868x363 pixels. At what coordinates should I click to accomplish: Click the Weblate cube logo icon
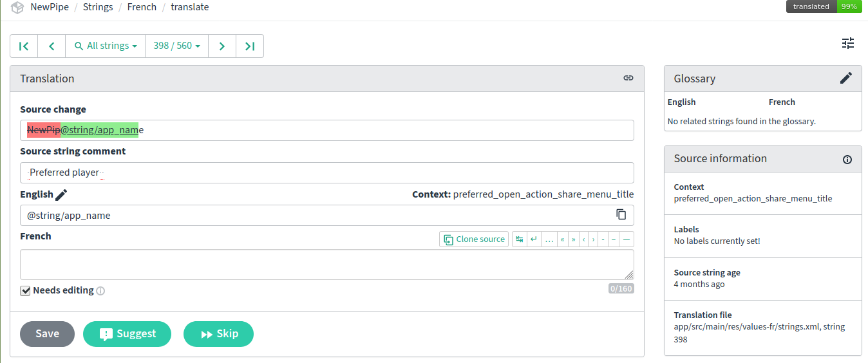point(17,8)
